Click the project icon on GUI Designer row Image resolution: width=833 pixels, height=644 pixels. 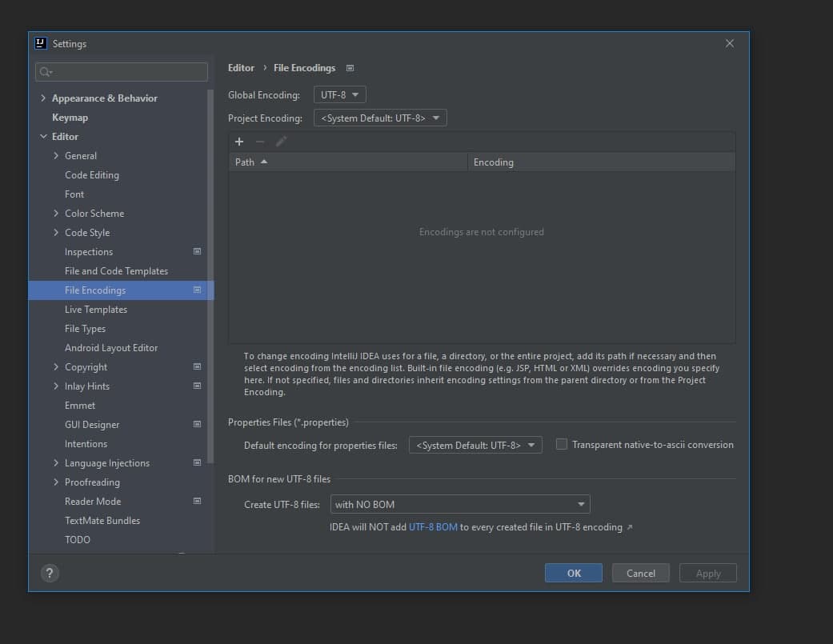(x=197, y=424)
